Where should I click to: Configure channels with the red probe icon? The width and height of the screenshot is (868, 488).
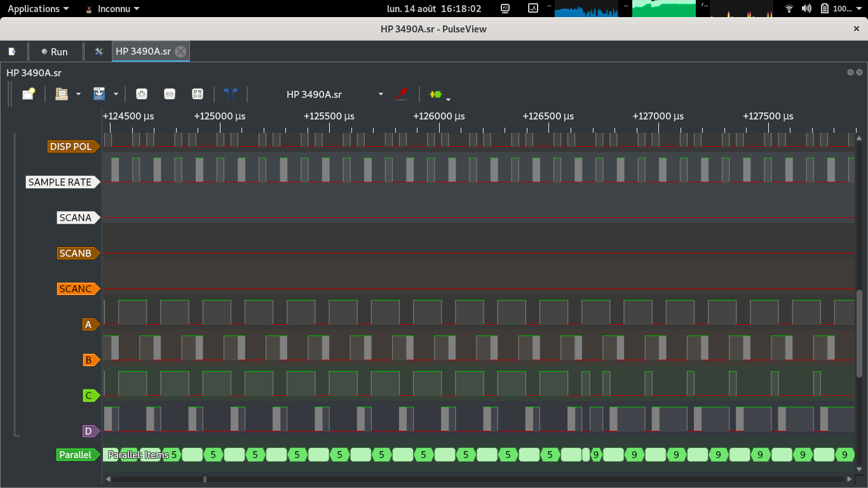click(x=402, y=94)
